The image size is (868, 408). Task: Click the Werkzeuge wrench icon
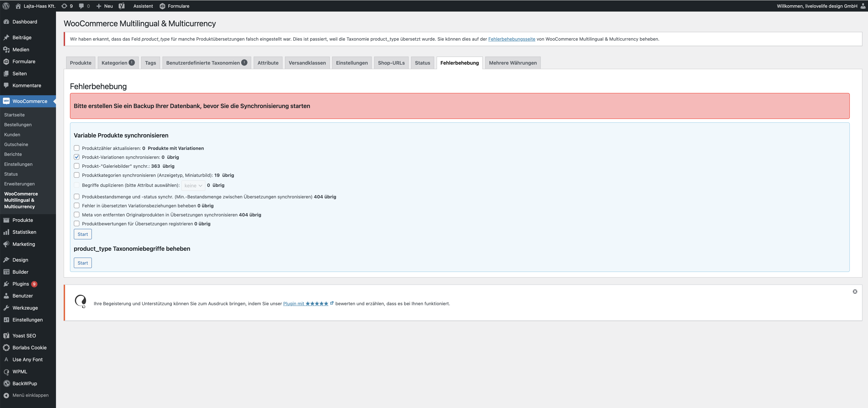6,308
